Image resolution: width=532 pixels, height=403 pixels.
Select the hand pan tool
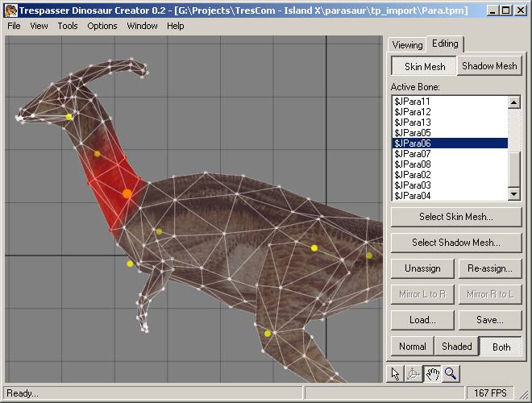click(432, 374)
